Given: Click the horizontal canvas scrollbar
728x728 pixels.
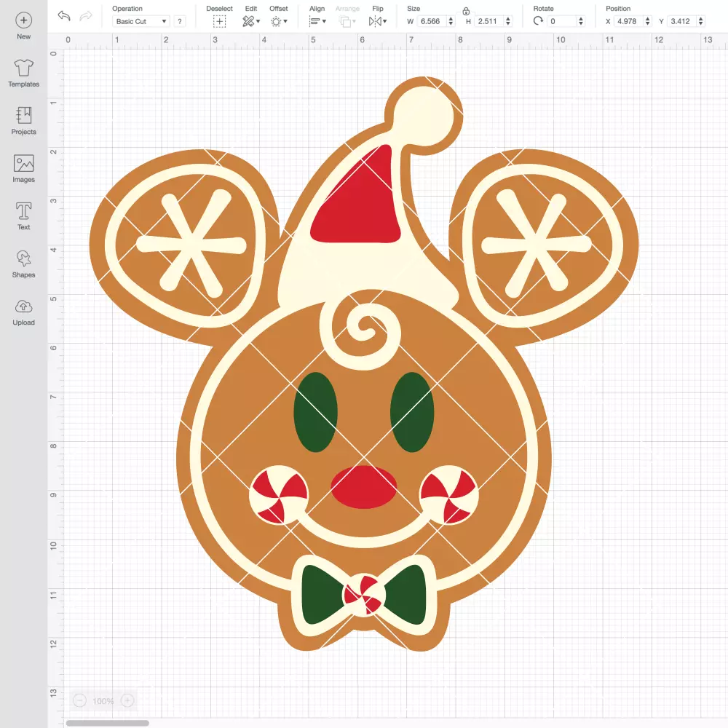Looking at the screenshot, I should coord(107,723).
